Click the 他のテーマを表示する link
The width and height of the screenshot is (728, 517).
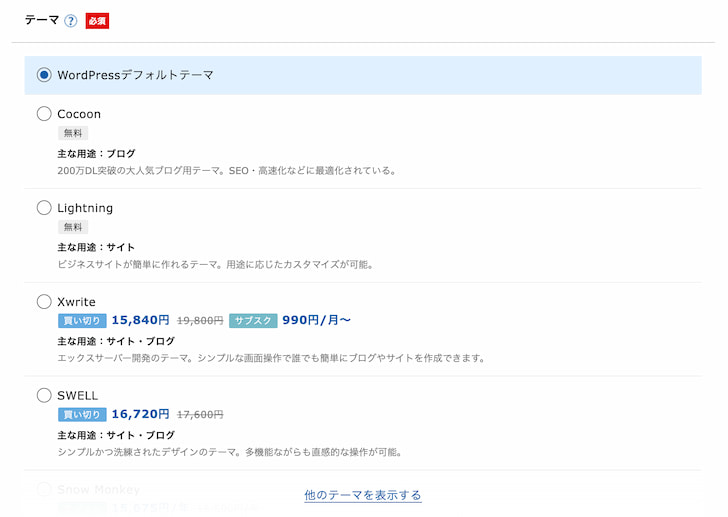pyautogui.click(x=363, y=495)
